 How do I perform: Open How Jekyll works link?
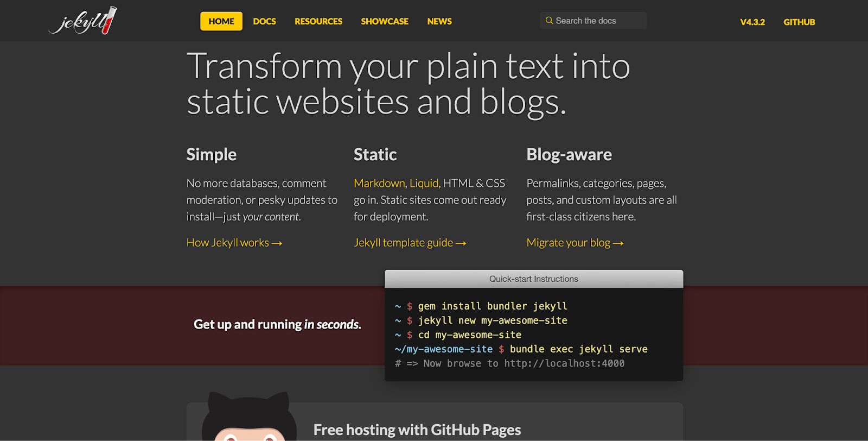click(x=234, y=242)
